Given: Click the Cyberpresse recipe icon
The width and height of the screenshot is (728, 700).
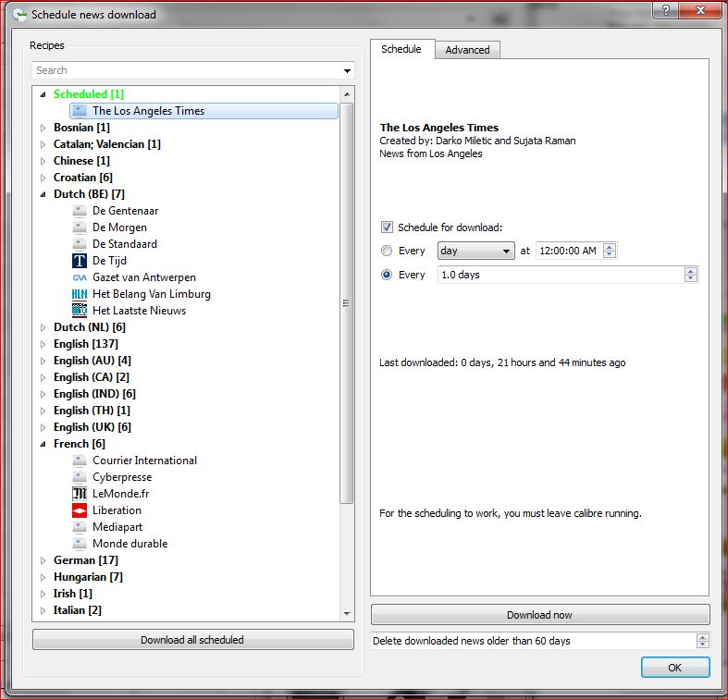Looking at the screenshot, I should tap(80, 477).
